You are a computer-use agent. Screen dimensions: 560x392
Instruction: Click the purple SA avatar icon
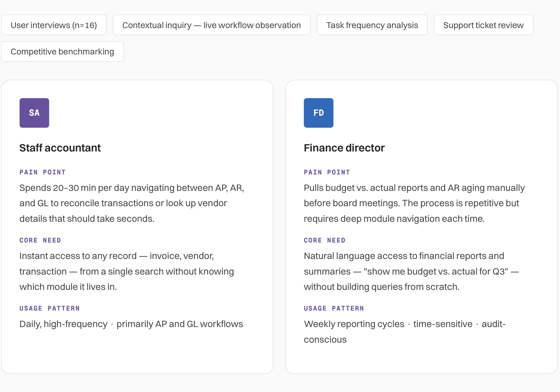(34, 113)
